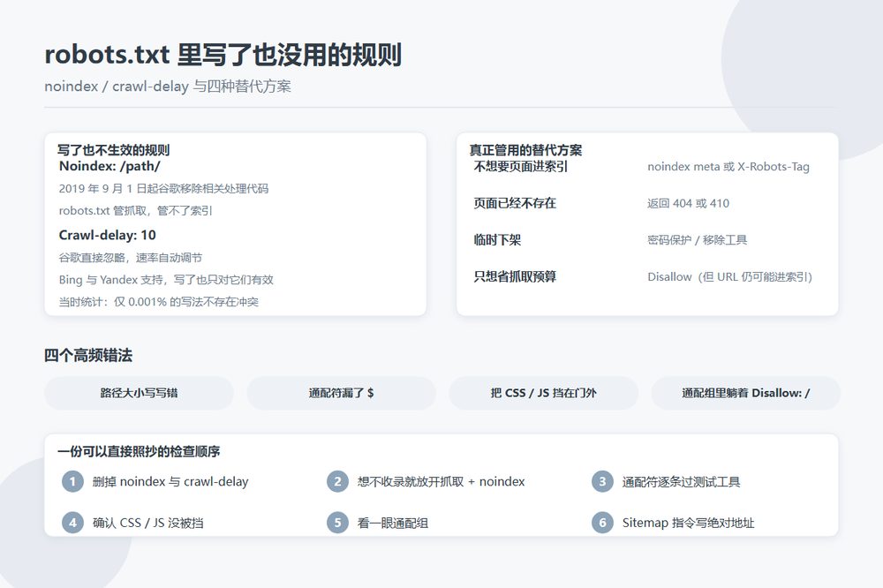Screen dimensions: 883x588
Task: Click the heading 真正管用的替代方案
Action: (x=526, y=150)
